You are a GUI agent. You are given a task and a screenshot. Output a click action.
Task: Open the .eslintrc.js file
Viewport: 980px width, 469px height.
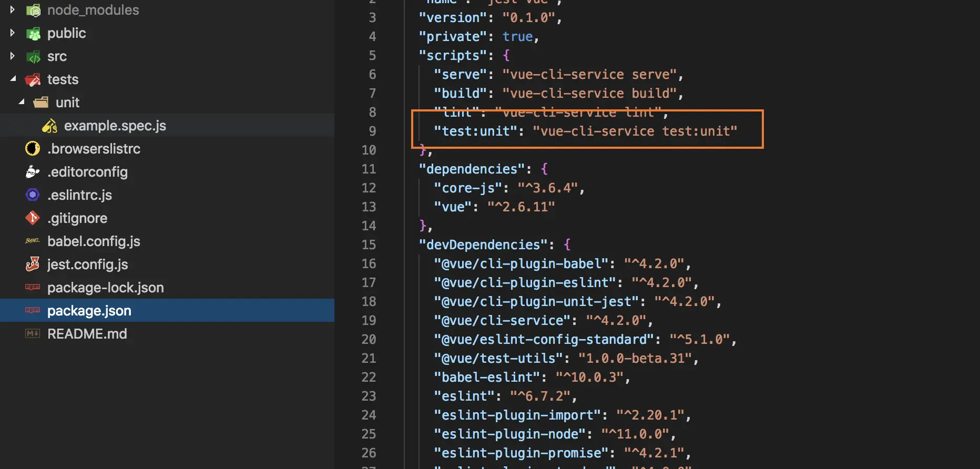tap(79, 195)
